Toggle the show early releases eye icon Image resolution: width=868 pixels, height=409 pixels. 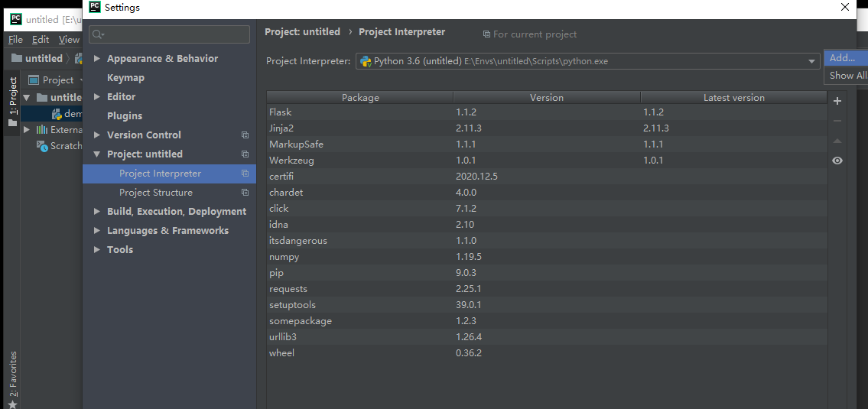click(x=837, y=161)
